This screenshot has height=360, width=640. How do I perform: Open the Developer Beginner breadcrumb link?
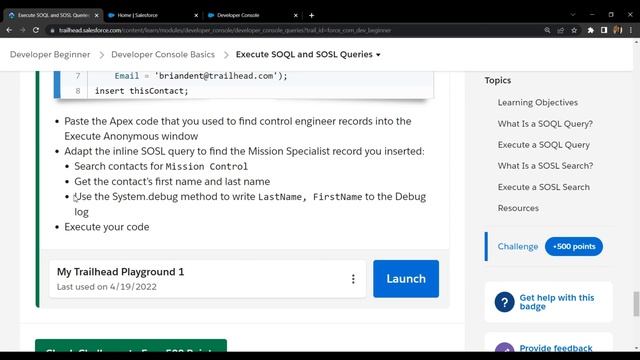(x=50, y=54)
